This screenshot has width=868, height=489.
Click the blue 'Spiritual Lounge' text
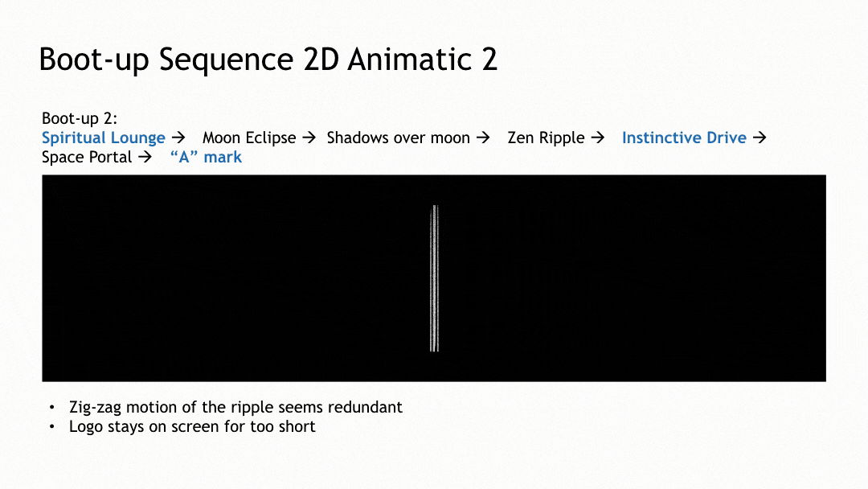click(x=104, y=138)
